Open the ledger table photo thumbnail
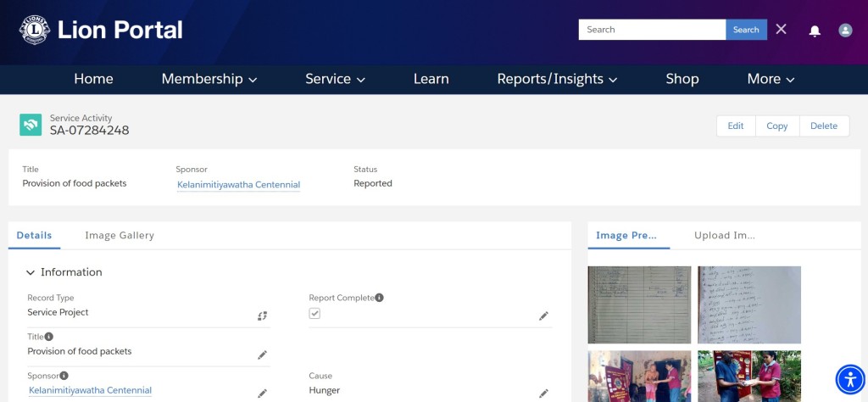868x402 pixels. click(x=639, y=304)
